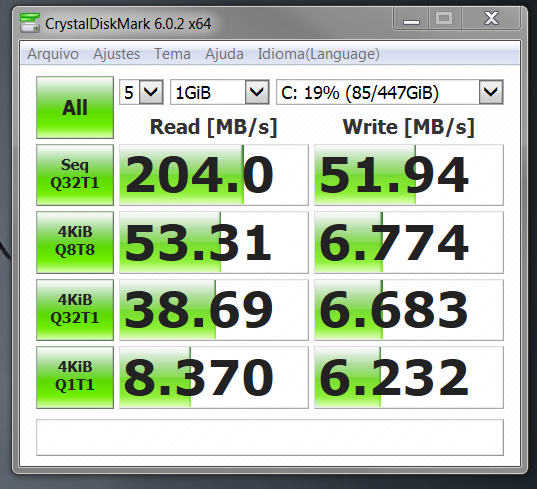Screen dimensions: 537x489
Task: Open the Idioma(Language) menu
Action: pos(319,54)
